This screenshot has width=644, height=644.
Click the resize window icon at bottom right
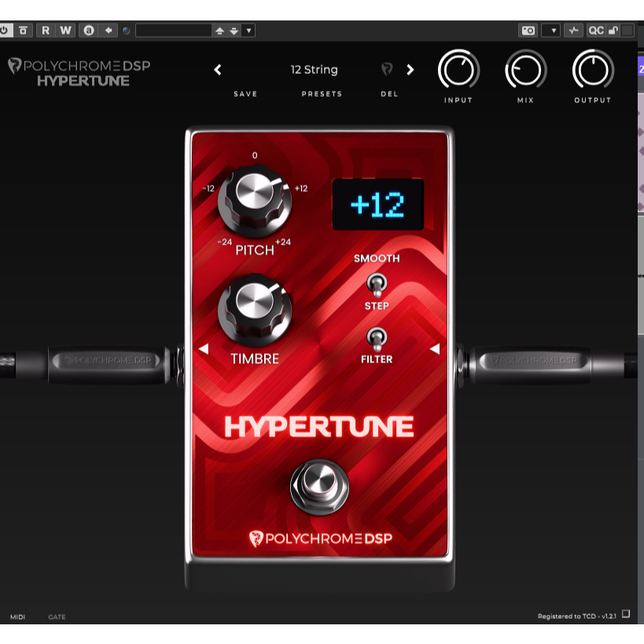click(x=626, y=613)
